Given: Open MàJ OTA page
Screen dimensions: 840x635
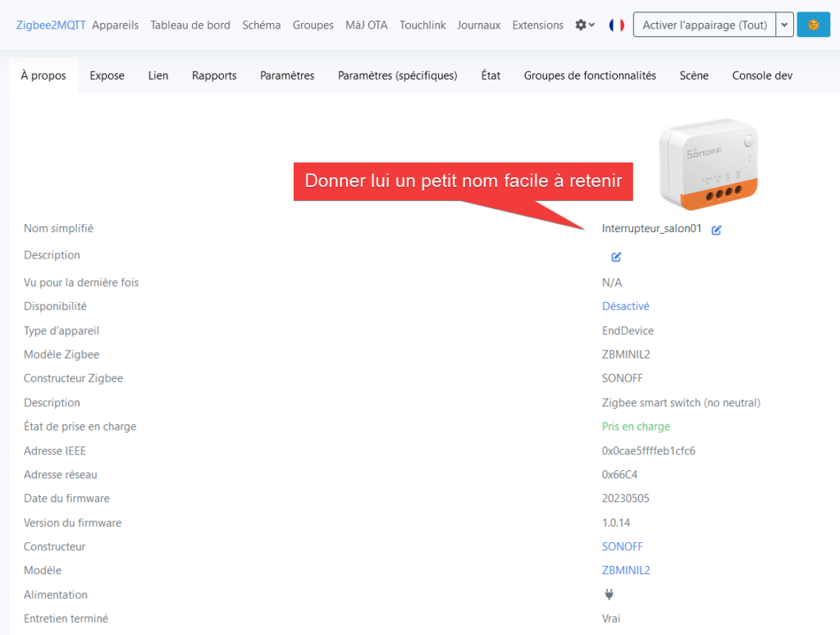Looking at the screenshot, I should [367, 25].
